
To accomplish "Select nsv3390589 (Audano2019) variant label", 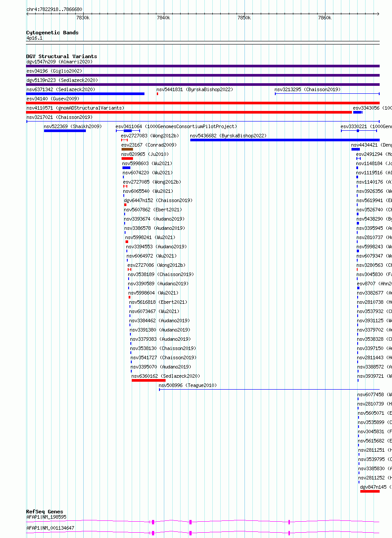I will 159,284.
